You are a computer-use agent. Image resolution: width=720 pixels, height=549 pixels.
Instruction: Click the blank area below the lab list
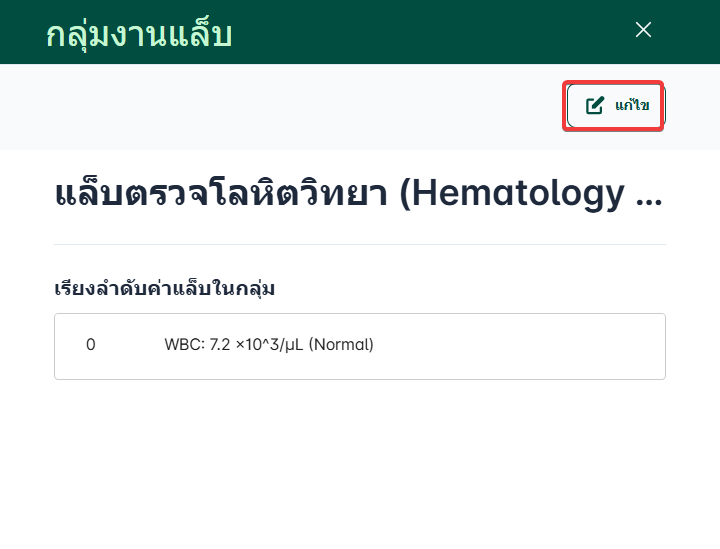[359, 460]
